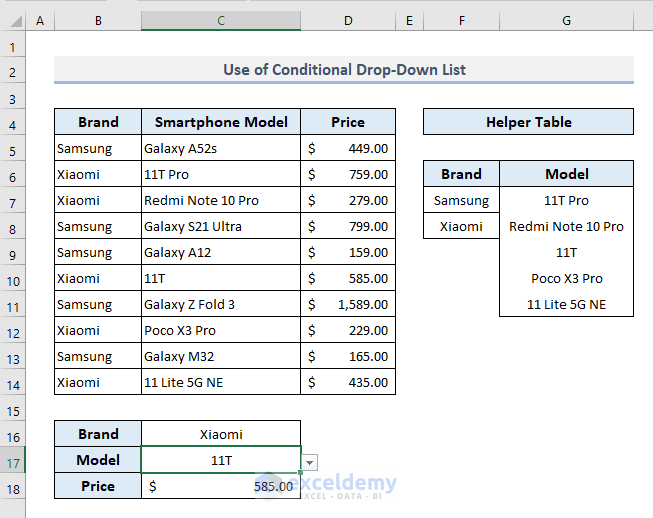653x518 pixels.
Task: Select row 17 header
Action: 12,460
